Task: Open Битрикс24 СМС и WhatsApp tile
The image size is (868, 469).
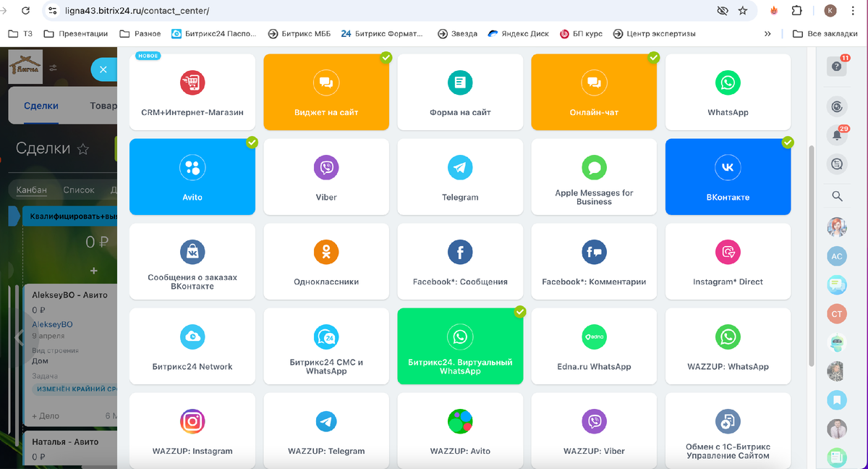Action: 326,346
